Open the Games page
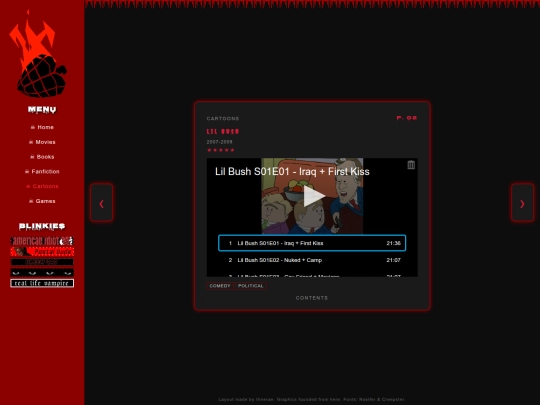Viewport: 540px width, 405px height. 42,201
